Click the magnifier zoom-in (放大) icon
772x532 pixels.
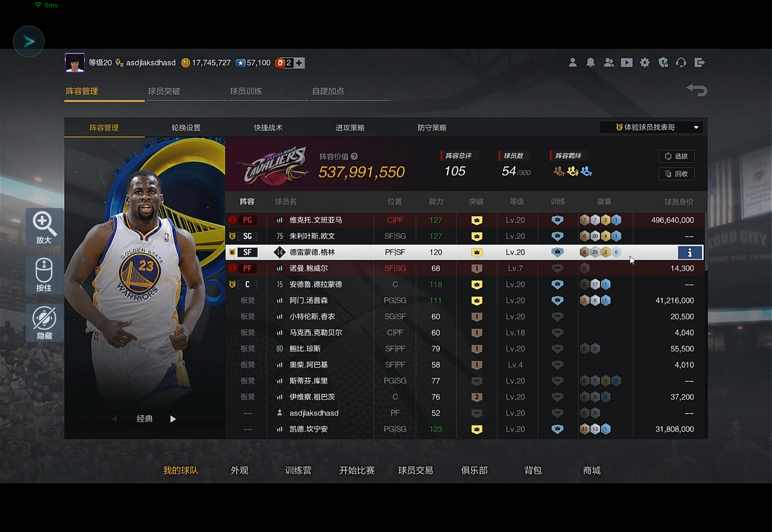tap(44, 227)
